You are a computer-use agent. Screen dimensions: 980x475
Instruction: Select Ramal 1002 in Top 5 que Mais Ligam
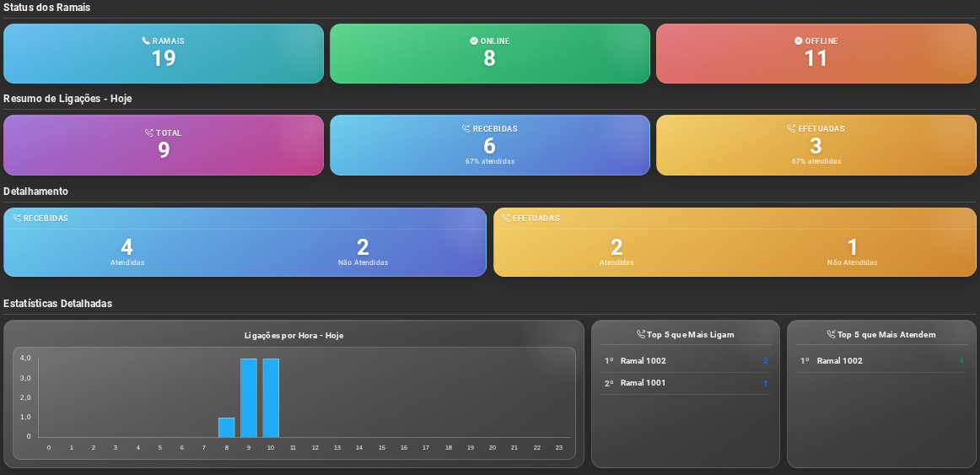pyautogui.click(x=686, y=360)
